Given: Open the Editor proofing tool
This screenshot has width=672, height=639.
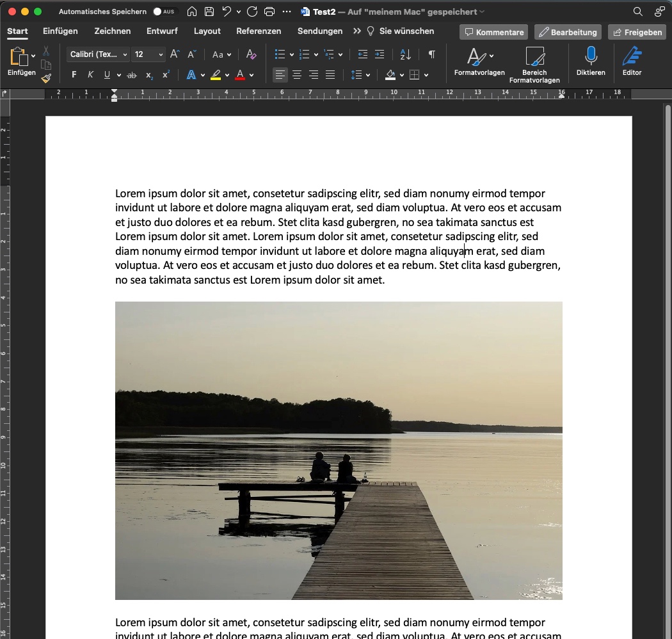Looking at the screenshot, I should pyautogui.click(x=632, y=61).
